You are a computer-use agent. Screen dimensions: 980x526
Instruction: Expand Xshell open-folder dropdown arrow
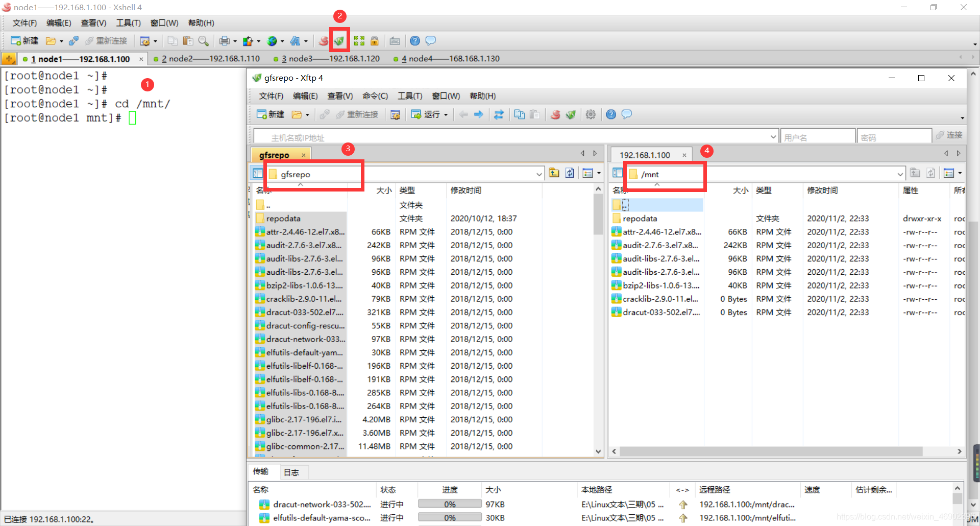(61, 41)
